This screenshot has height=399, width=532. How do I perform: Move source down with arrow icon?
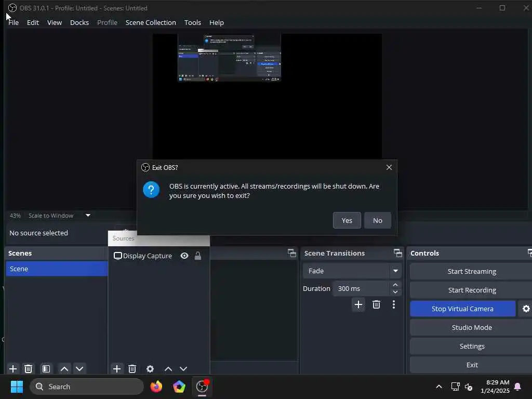[x=183, y=369]
